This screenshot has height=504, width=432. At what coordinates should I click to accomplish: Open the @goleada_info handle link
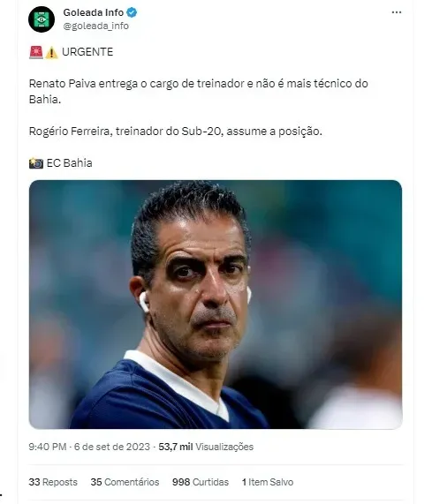point(96,26)
